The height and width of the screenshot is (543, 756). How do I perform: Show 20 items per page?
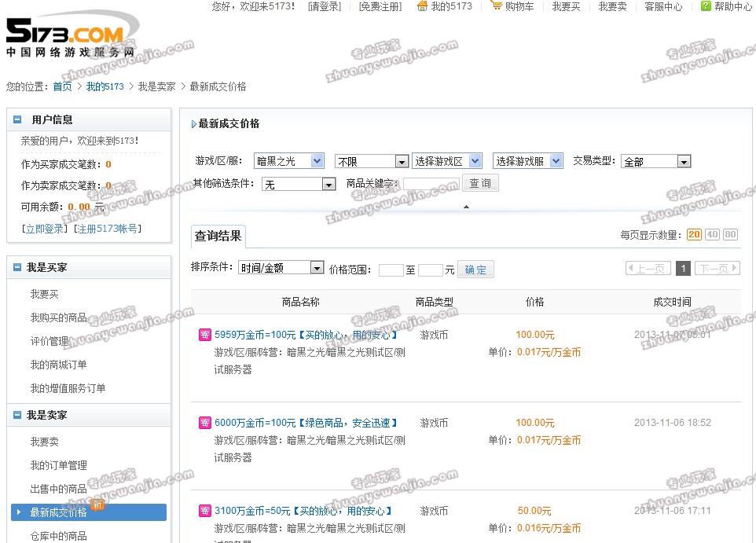(x=694, y=234)
